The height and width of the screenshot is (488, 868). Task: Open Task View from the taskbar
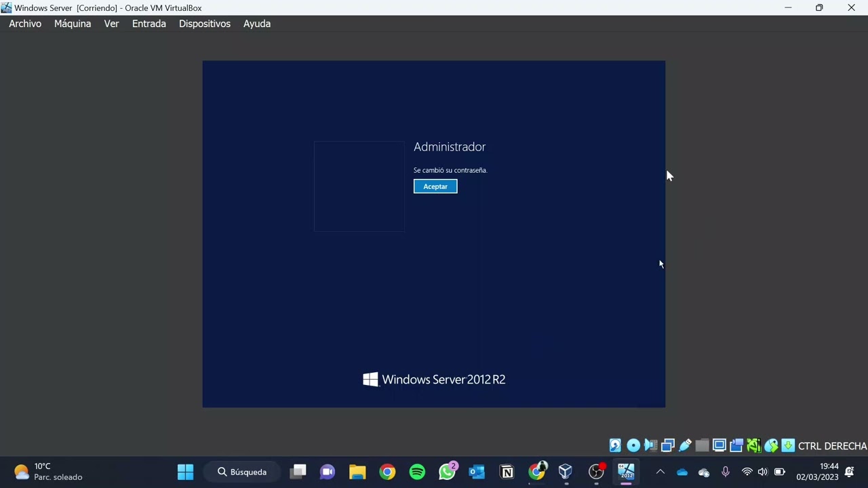point(298,472)
